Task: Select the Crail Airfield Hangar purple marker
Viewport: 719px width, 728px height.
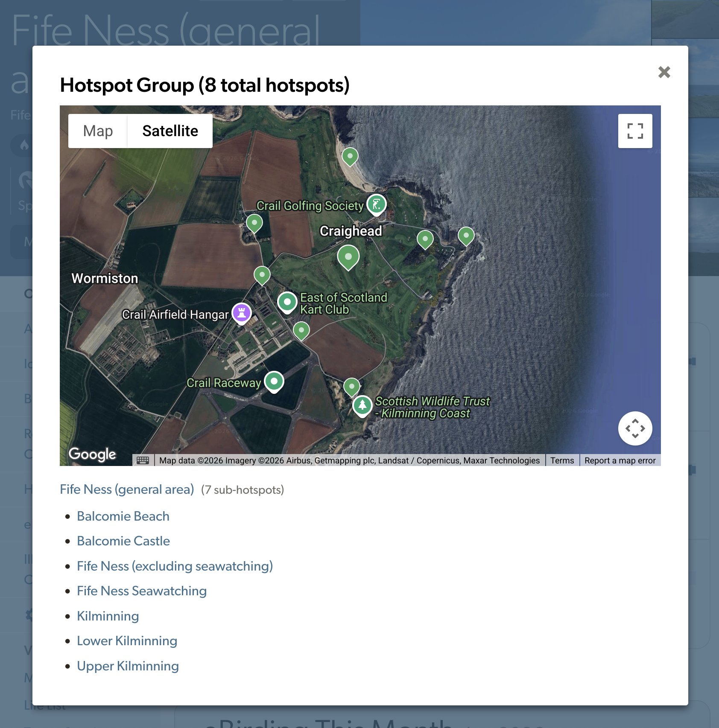Action: (242, 314)
